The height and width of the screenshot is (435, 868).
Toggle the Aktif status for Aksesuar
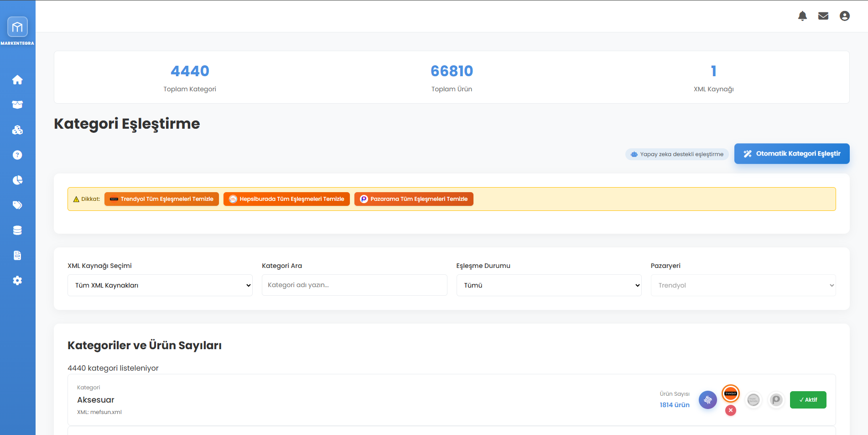click(x=808, y=400)
